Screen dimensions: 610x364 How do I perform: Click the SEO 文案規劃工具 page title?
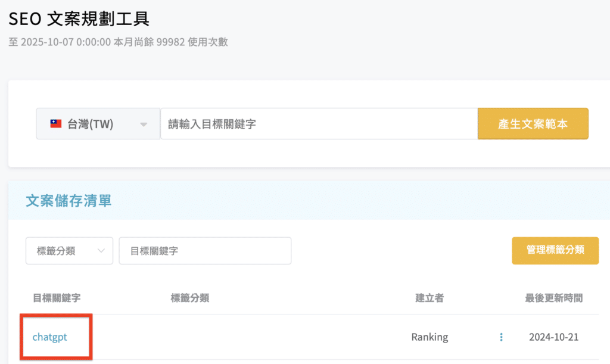[x=79, y=18]
